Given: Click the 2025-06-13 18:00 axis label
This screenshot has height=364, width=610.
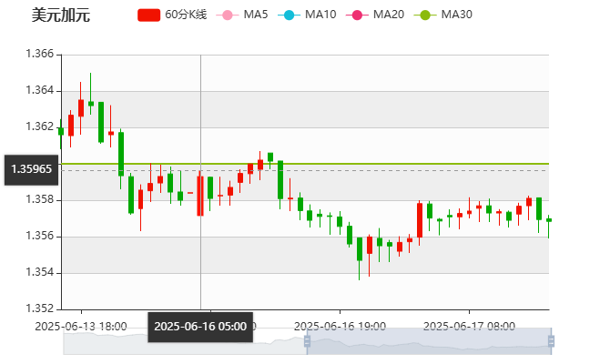Looking at the screenshot, I should click(x=81, y=327).
